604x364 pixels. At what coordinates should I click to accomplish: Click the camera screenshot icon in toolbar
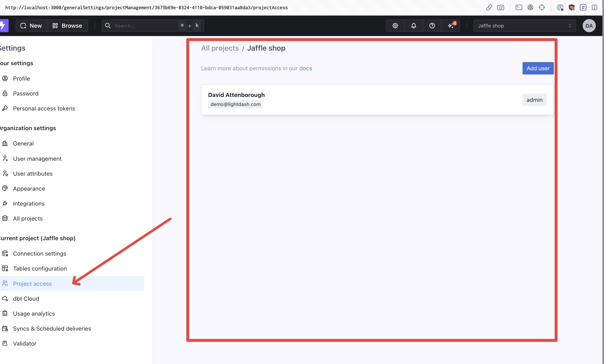(501, 7)
